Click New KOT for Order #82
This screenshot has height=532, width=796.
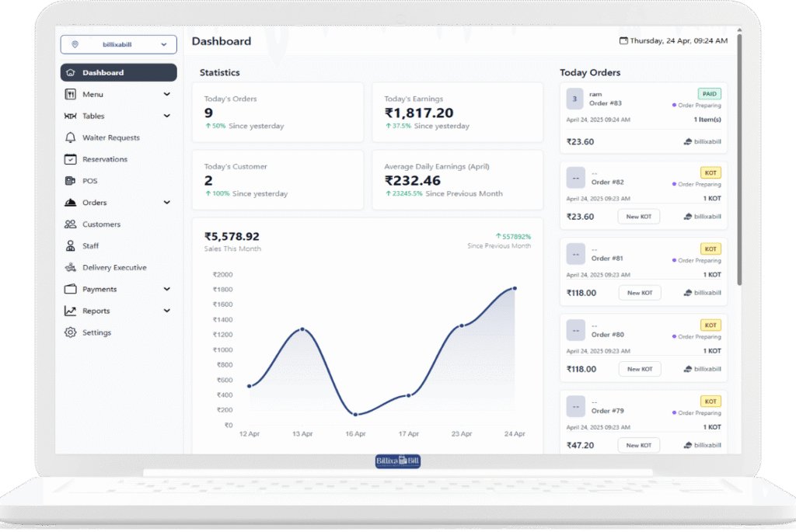[638, 216]
